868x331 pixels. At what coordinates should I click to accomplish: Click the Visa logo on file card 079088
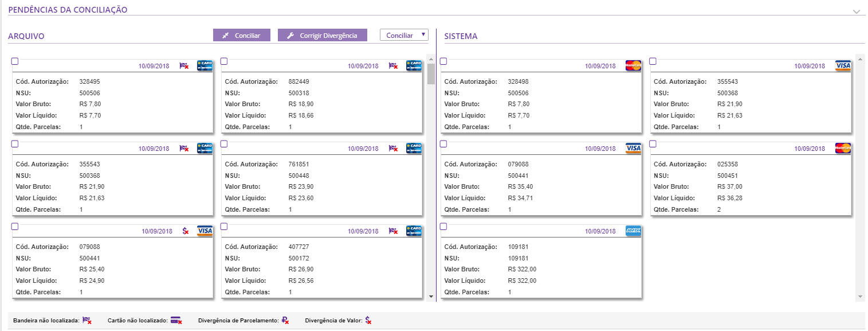click(205, 231)
